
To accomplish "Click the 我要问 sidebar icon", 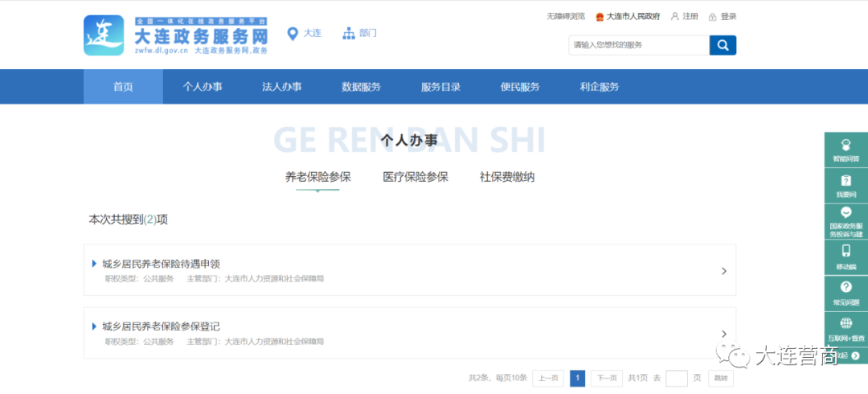I will coord(845,181).
